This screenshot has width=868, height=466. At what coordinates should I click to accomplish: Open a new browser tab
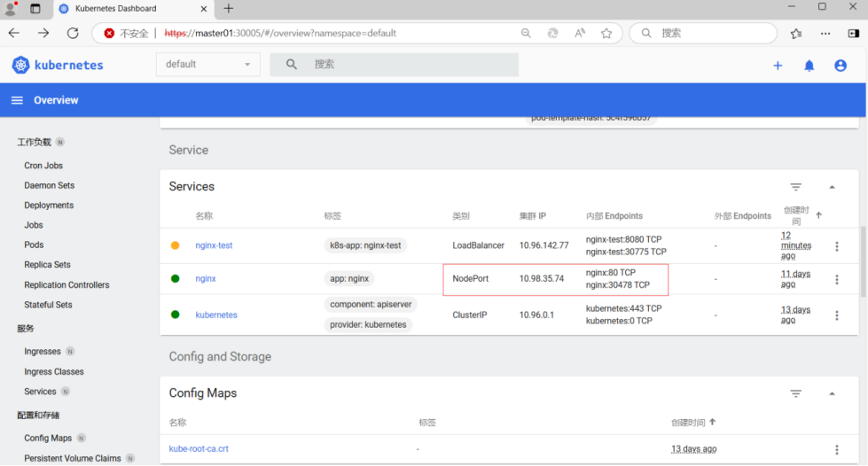(229, 8)
